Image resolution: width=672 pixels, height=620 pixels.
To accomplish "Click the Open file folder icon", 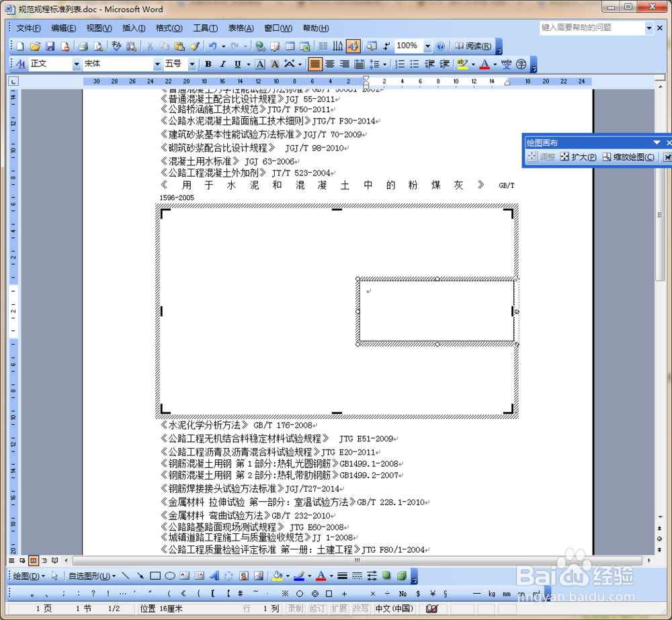I will click(35, 46).
